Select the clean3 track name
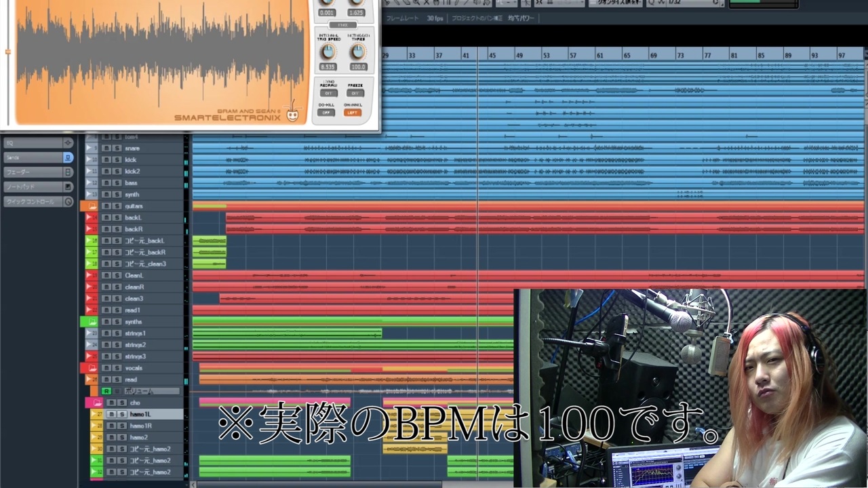The height and width of the screenshot is (488, 868). (x=134, y=299)
